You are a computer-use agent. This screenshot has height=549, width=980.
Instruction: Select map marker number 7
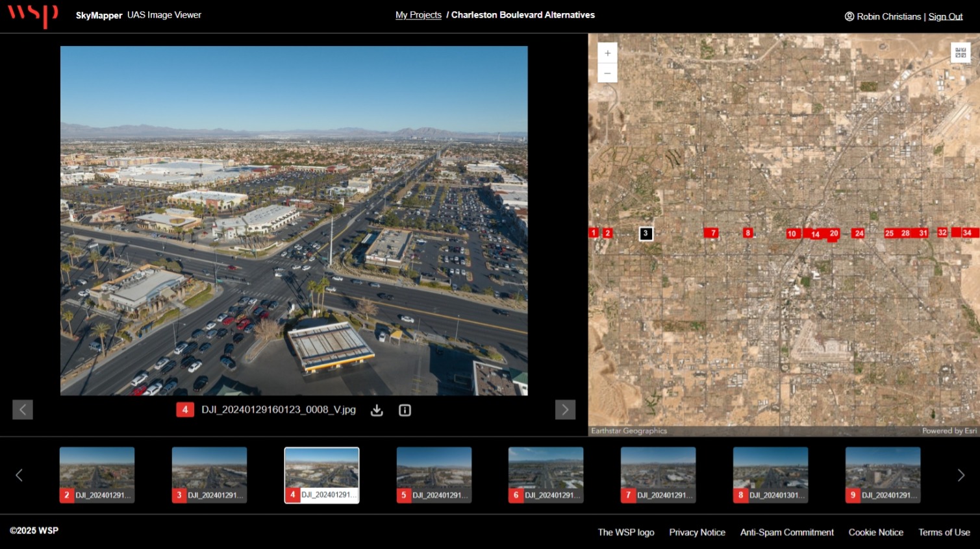(x=712, y=233)
